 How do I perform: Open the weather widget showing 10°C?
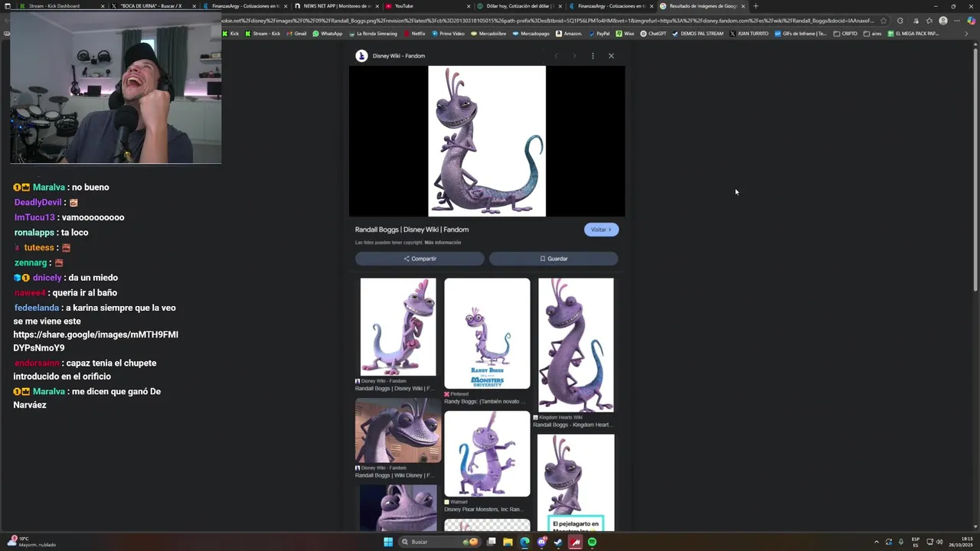[x=31, y=542]
